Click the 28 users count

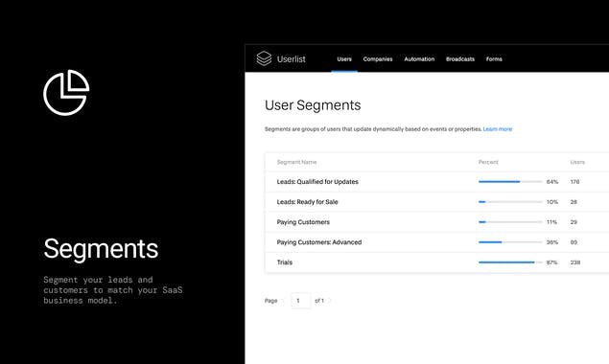574,202
